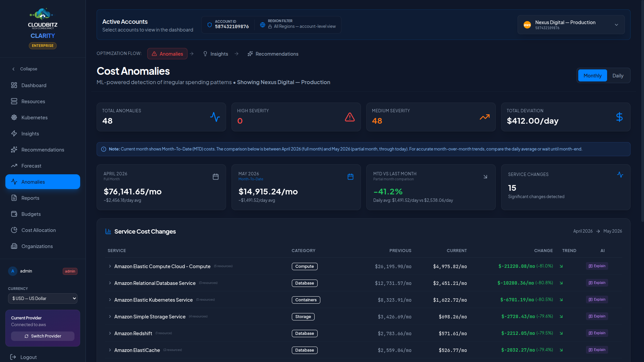Expand Amazon Elastic Kubernetes Service row
Viewport: 644px width, 362px height.
[110, 300]
